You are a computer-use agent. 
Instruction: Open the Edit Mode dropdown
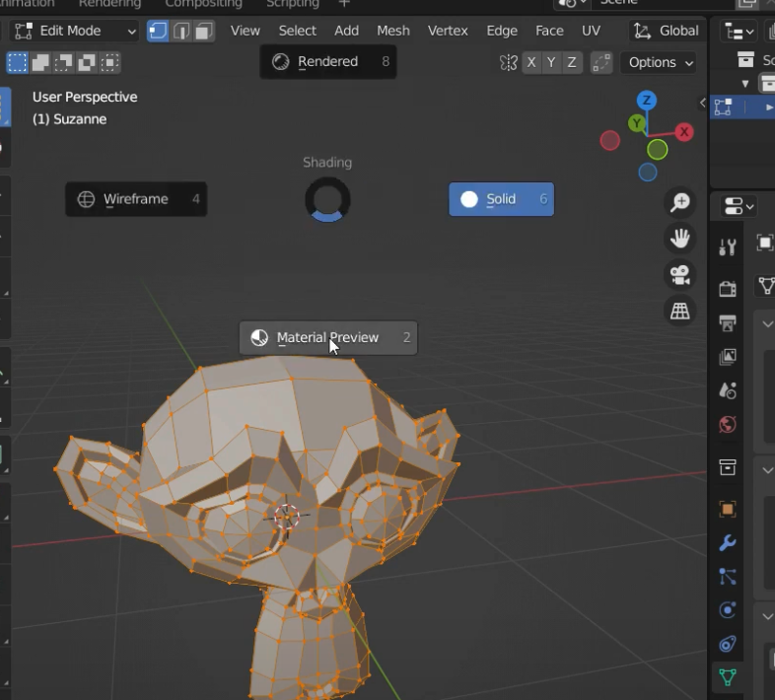click(75, 31)
